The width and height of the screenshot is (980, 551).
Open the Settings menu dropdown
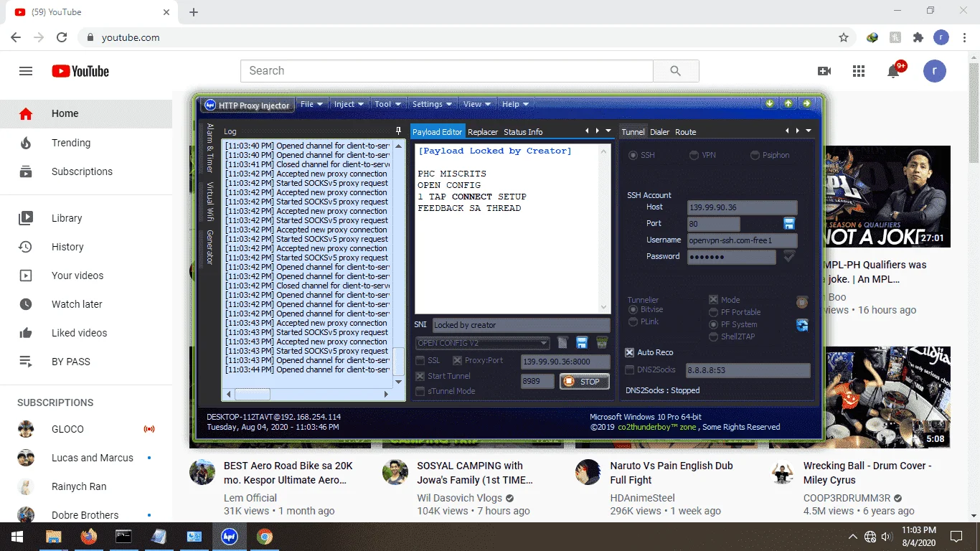432,104
